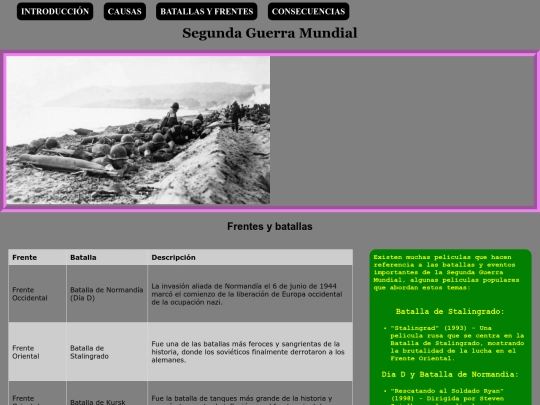This screenshot has height=405, width=540.
Task: Click the Batalla de Normandía (Día D) cell
Action: (107, 294)
